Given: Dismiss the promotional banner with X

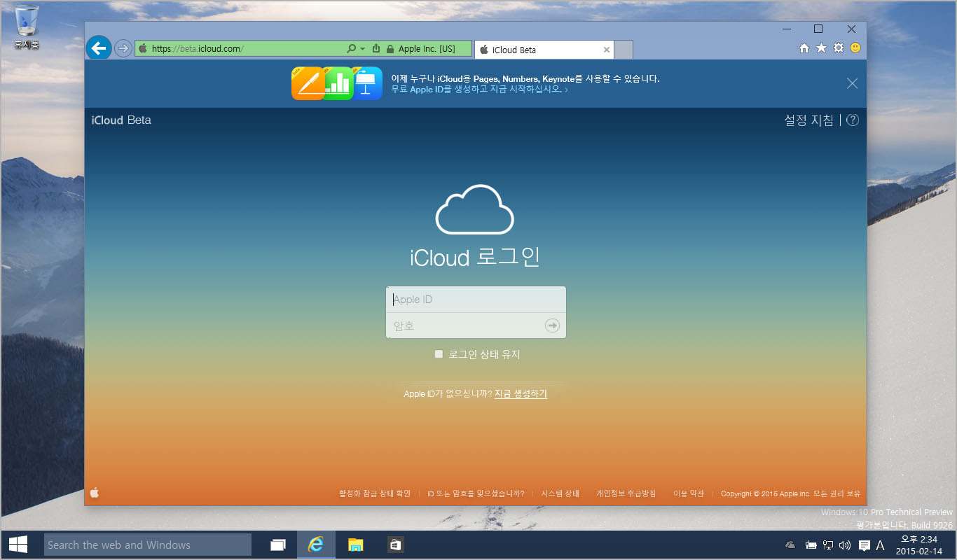Looking at the screenshot, I should (x=852, y=83).
